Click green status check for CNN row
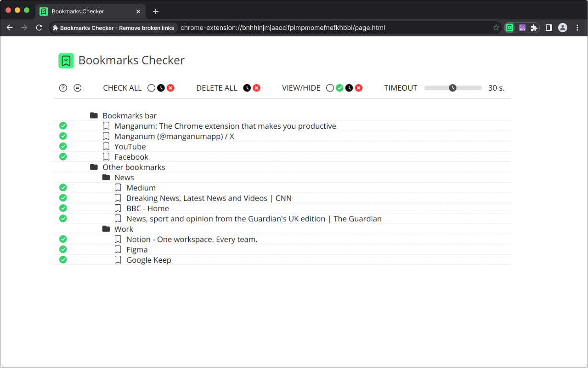This screenshot has width=588, height=368. (x=63, y=198)
